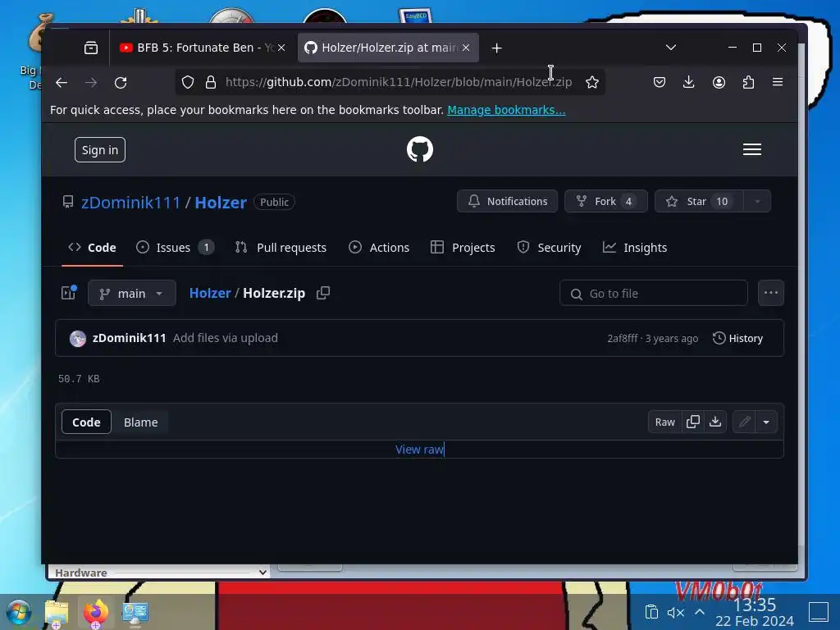Viewport: 840px width, 630px height.
Task: Switch to Blame view toggle
Action: pyautogui.click(x=141, y=422)
